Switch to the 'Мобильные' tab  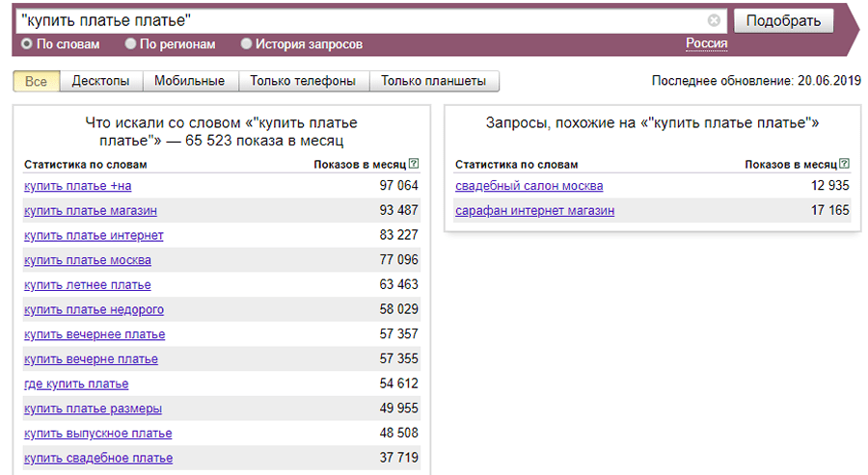(x=189, y=81)
